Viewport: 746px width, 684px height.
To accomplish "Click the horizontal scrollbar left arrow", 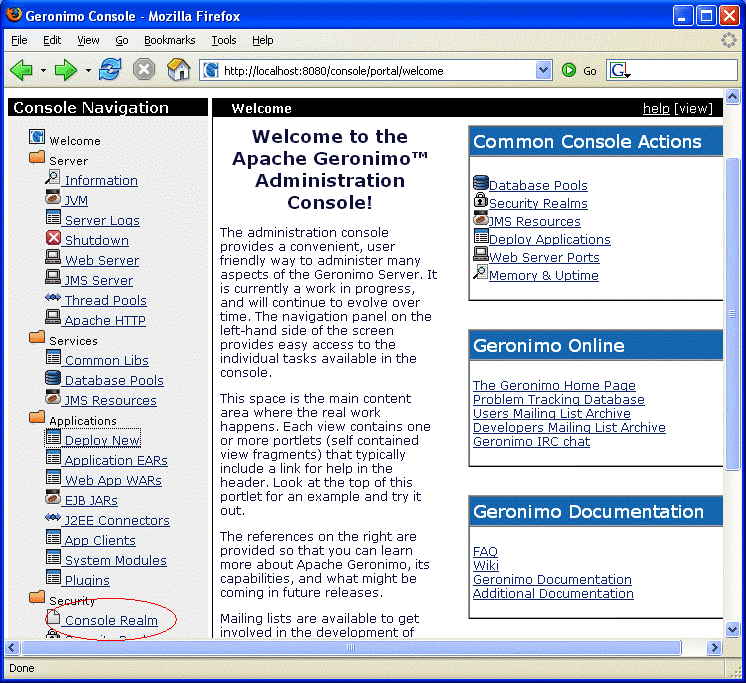I will pyautogui.click(x=12, y=647).
